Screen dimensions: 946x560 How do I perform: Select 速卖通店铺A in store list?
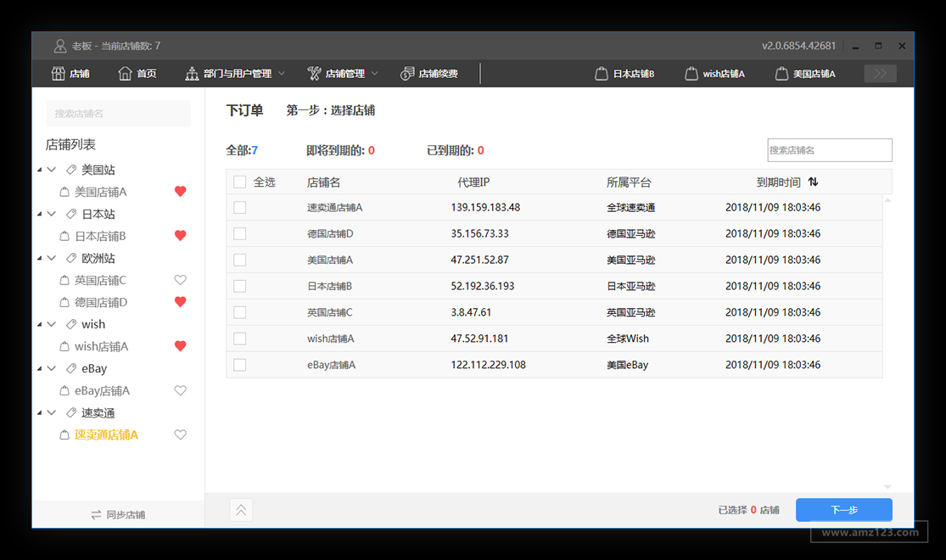pyautogui.click(x=106, y=435)
